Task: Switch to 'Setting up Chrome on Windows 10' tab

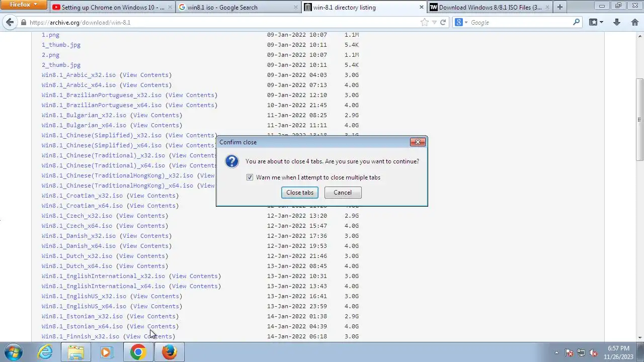Action: coord(113,7)
